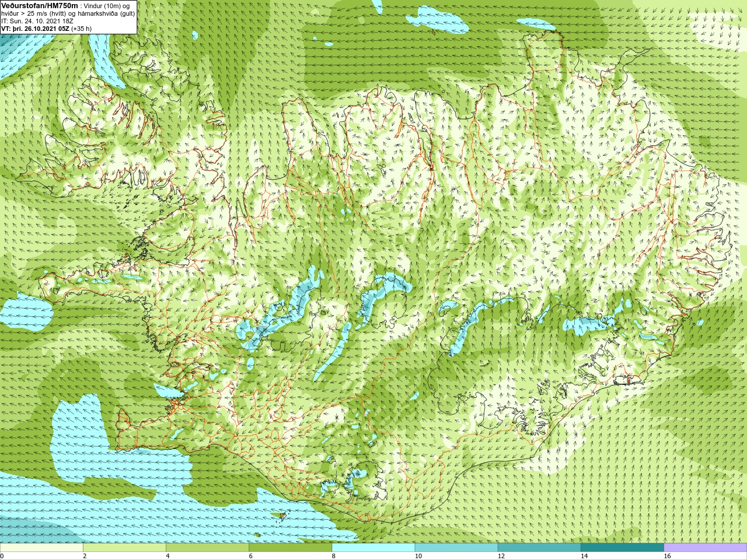Click the purple above-16 m/s legend swatch
This screenshot has width=747, height=560.
point(706,548)
